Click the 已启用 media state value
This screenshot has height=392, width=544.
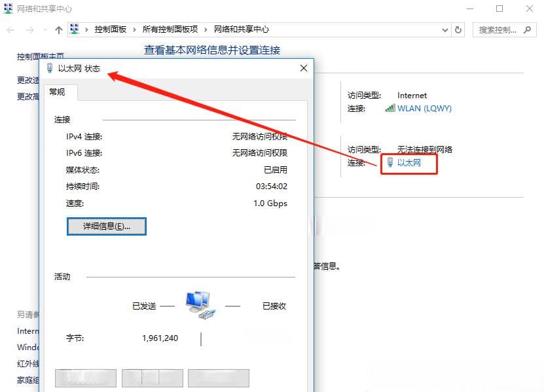tap(276, 169)
